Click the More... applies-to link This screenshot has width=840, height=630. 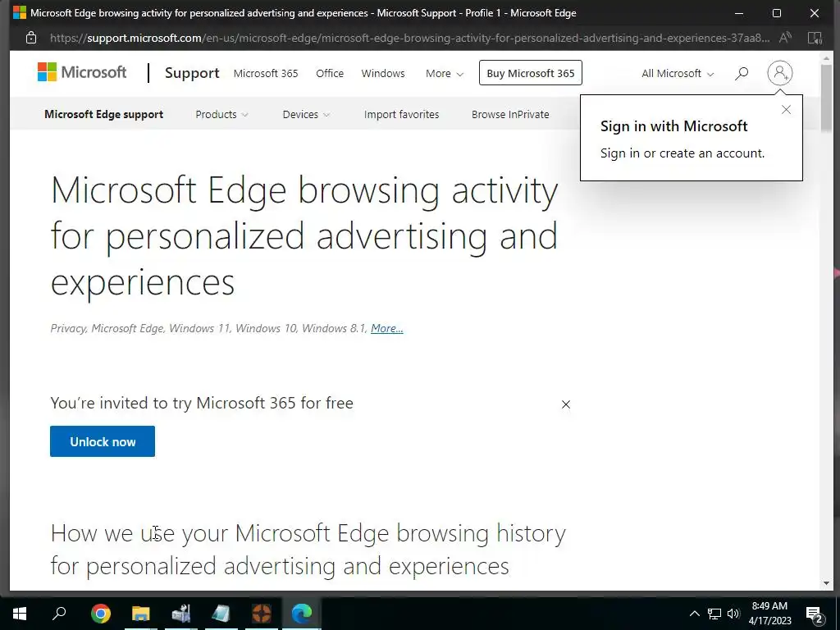click(x=387, y=328)
